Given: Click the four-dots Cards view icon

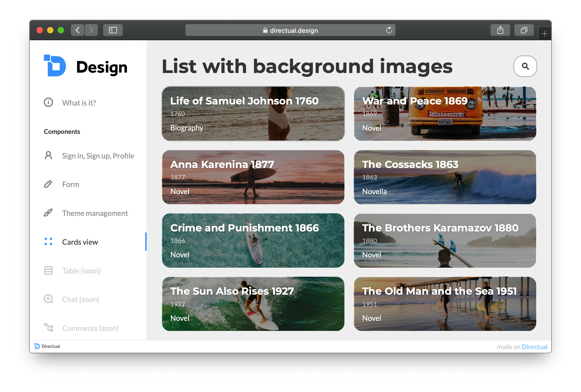Looking at the screenshot, I should click(x=48, y=241).
